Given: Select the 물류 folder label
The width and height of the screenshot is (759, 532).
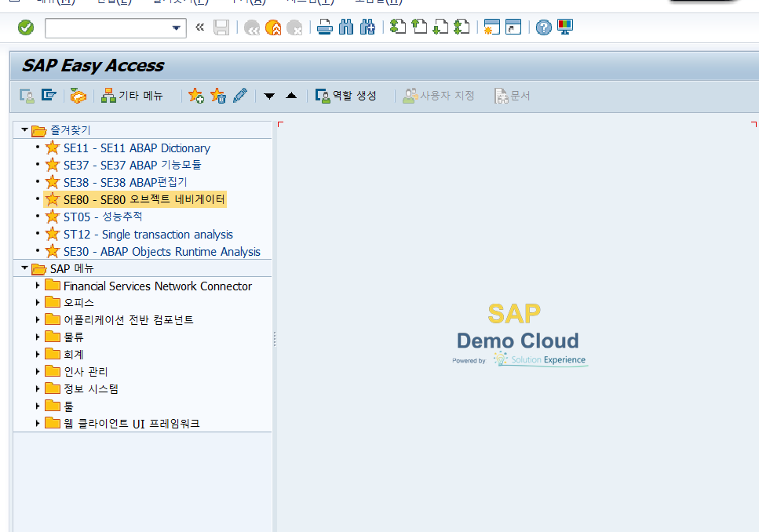Looking at the screenshot, I should point(74,337).
